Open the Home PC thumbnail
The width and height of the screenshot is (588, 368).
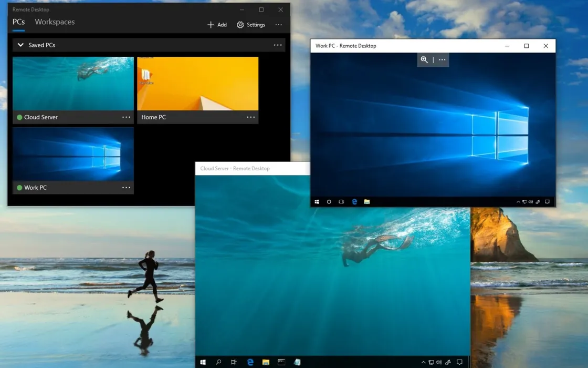[x=197, y=84]
